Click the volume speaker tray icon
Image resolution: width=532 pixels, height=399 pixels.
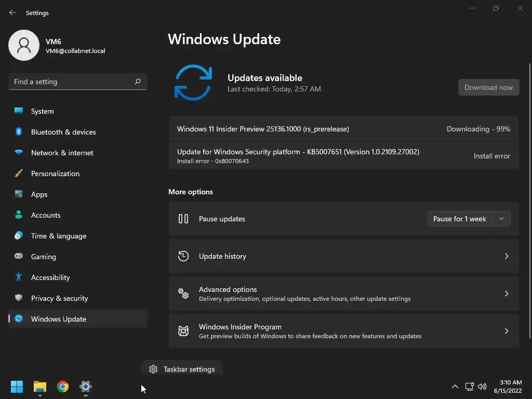pyautogui.click(x=482, y=387)
